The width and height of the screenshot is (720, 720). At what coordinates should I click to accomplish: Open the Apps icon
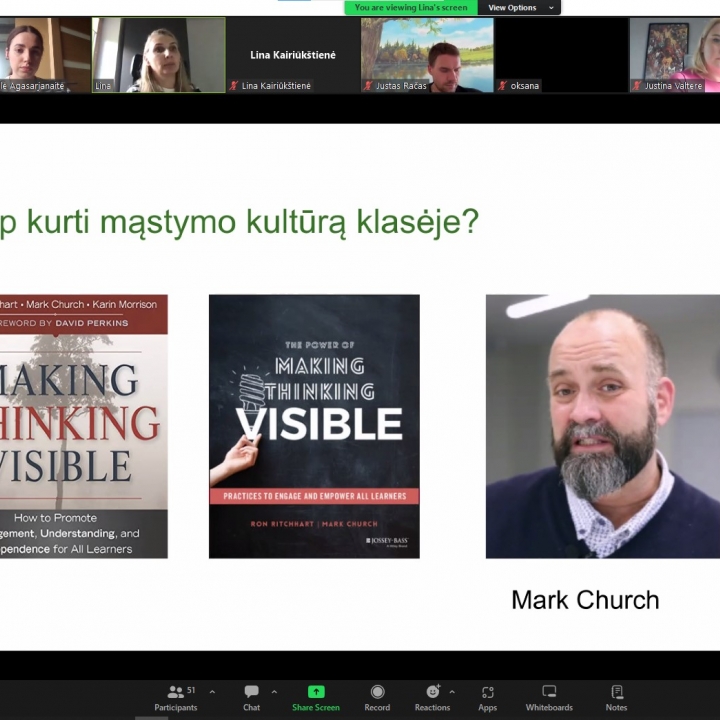[x=488, y=692]
